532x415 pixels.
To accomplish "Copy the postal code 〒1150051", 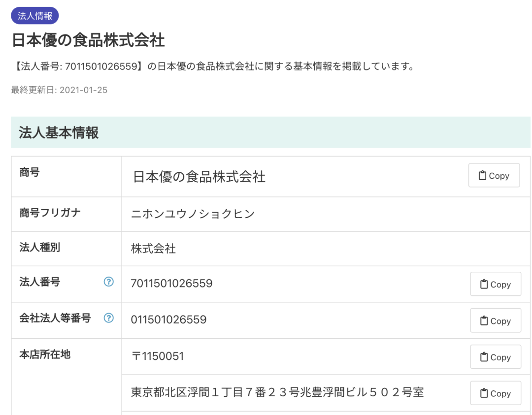I will 495,357.
